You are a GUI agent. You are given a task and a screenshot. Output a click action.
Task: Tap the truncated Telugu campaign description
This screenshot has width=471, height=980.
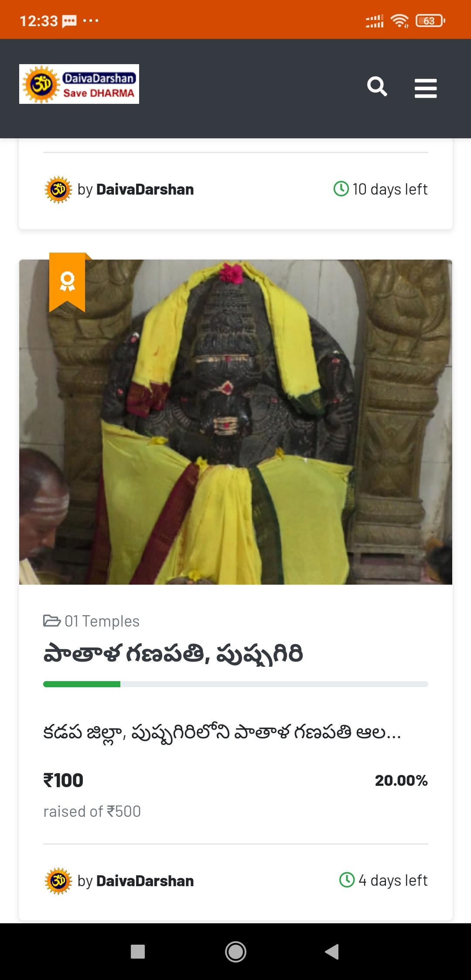click(x=222, y=733)
